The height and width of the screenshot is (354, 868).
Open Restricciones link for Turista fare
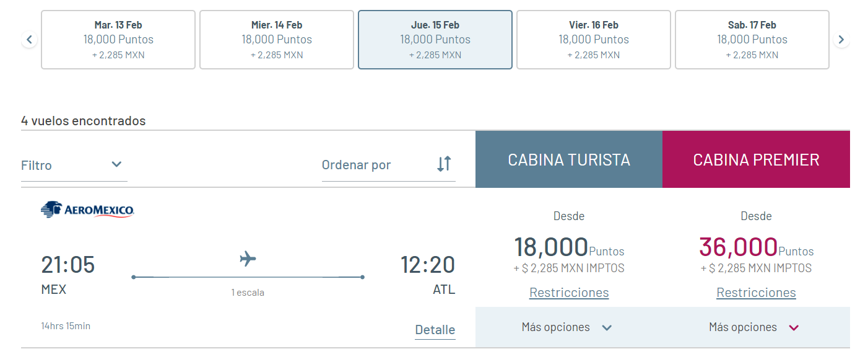click(569, 293)
